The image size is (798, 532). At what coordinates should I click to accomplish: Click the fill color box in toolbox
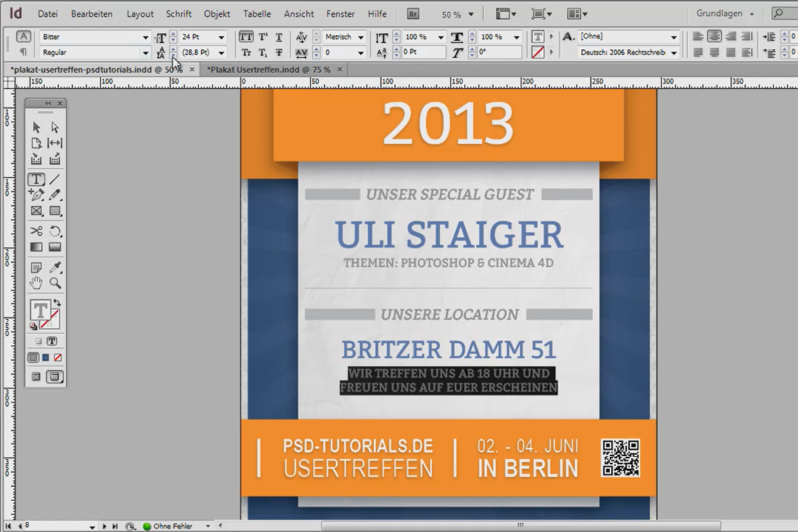coord(41,311)
